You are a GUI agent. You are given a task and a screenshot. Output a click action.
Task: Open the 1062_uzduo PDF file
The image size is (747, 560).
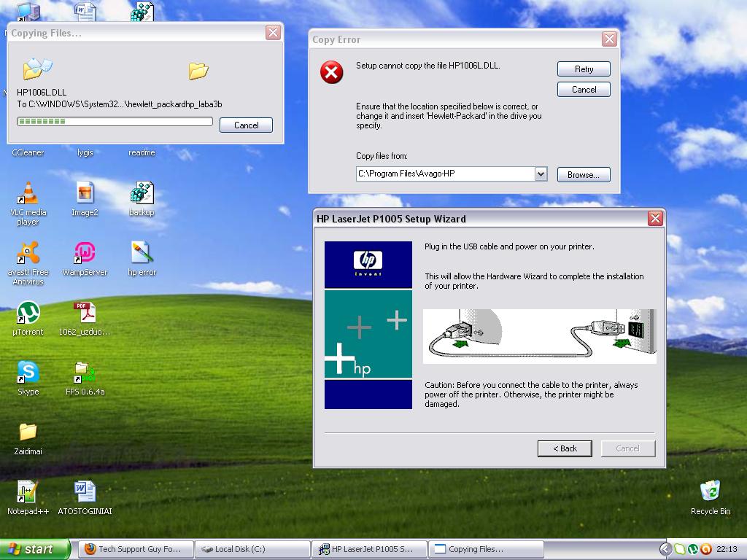[84, 310]
